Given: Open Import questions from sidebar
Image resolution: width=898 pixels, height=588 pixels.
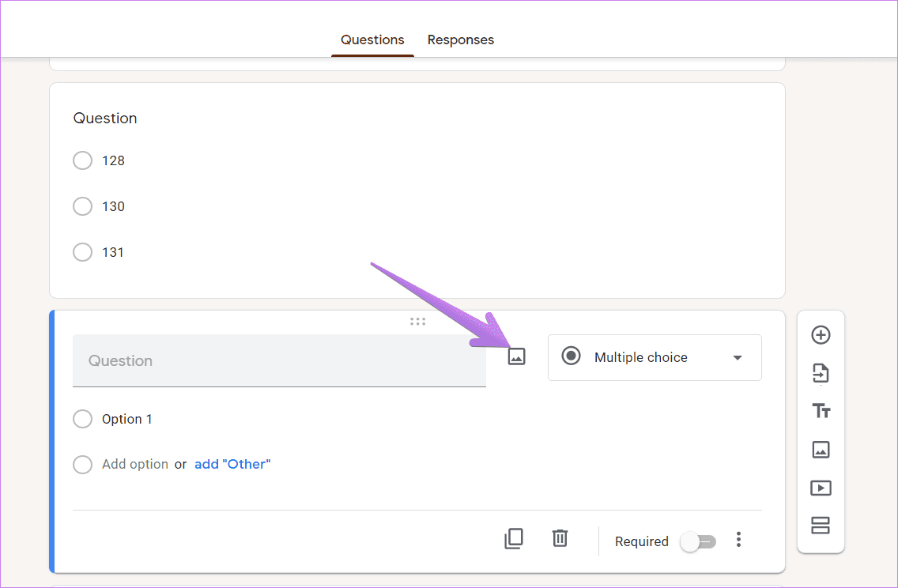Looking at the screenshot, I should (x=821, y=373).
